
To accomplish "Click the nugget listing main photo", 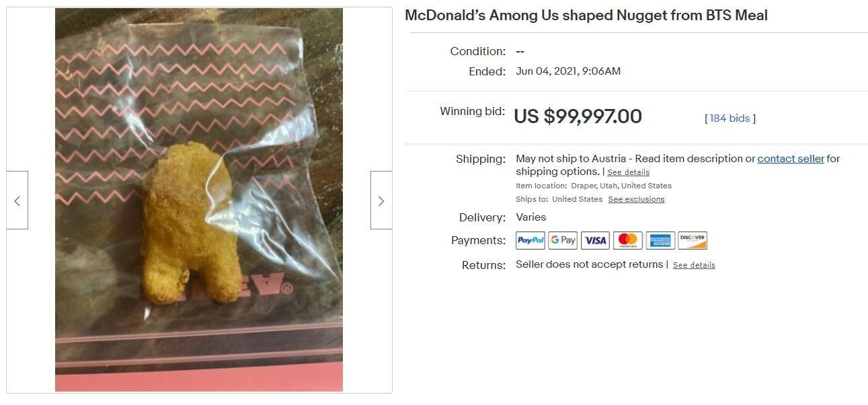I will click(x=199, y=200).
